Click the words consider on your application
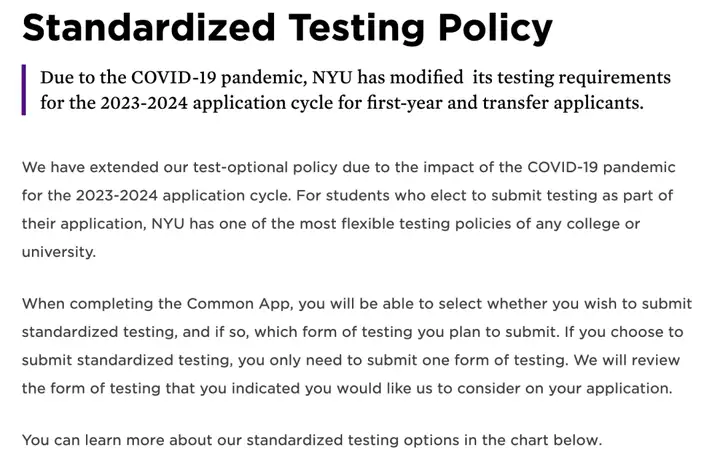The image size is (720, 463). pyautogui.click(x=564, y=389)
